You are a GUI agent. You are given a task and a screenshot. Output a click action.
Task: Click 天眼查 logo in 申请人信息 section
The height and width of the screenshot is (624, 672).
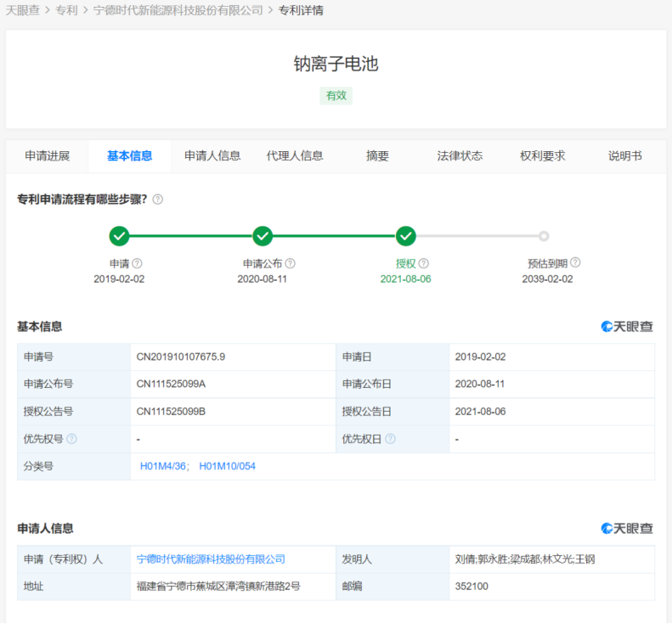627,528
